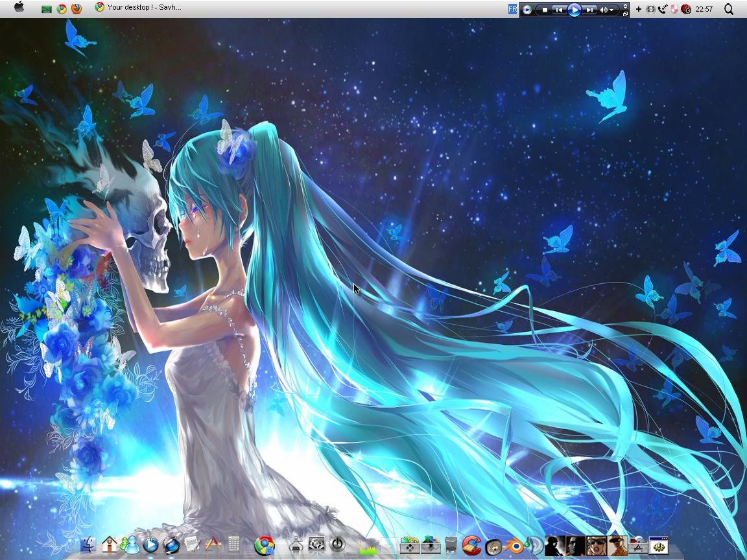Launch Firefox from the top bar

pos(77,8)
